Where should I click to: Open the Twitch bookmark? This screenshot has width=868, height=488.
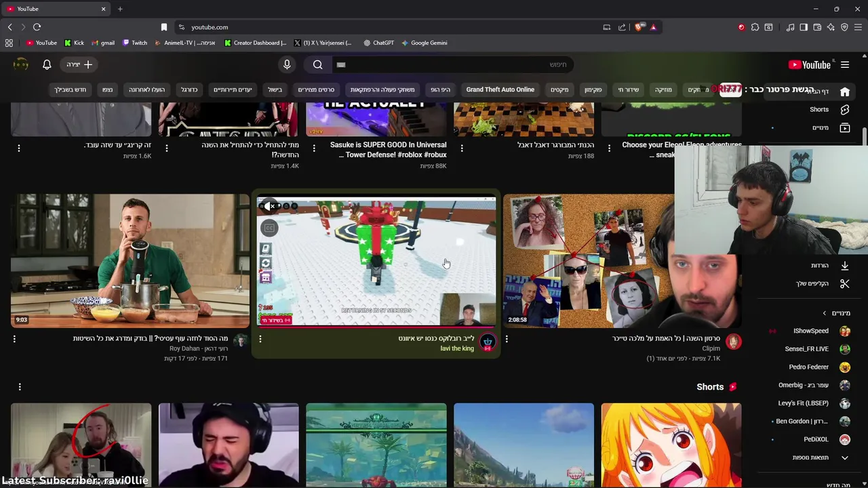[134, 43]
